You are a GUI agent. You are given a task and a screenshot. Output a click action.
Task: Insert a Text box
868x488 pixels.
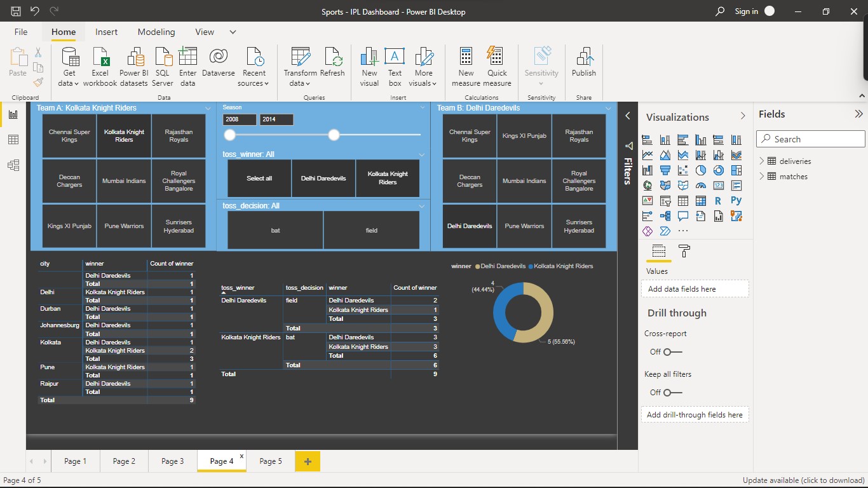click(x=395, y=67)
